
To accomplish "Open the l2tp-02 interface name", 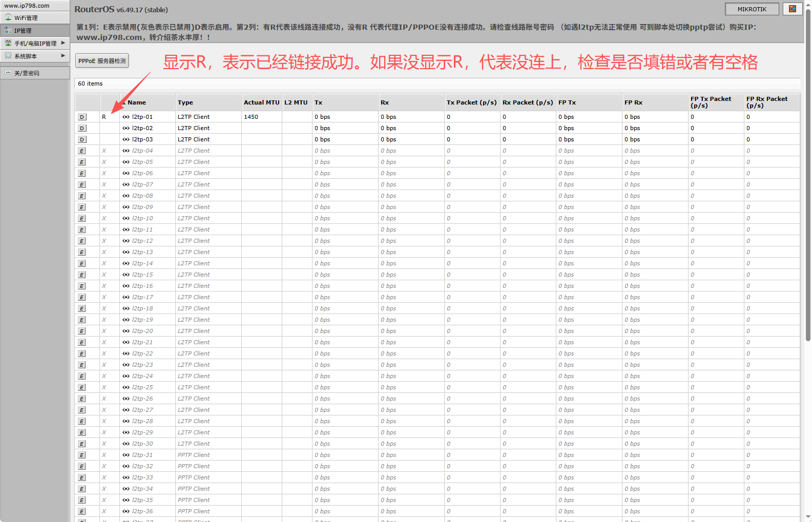I will (x=142, y=128).
